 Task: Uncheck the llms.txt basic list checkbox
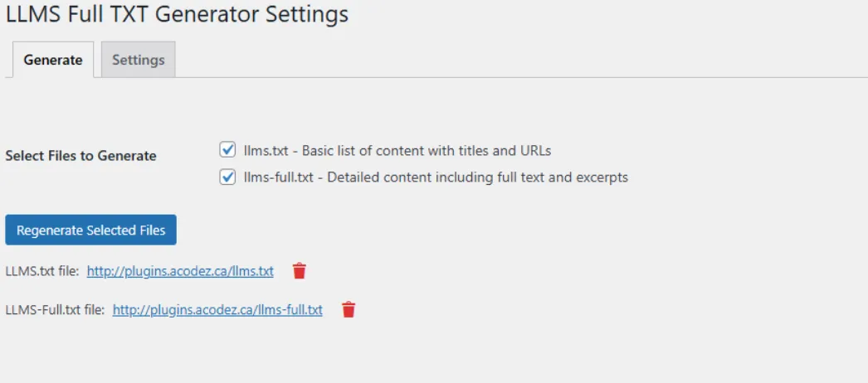pyautogui.click(x=227, y=150)
